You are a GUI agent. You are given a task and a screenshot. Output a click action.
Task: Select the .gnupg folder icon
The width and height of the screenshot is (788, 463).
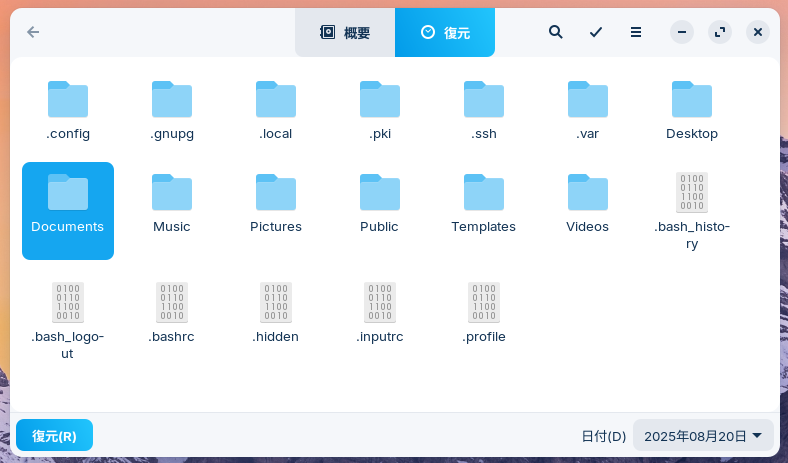tap(172, 100)
